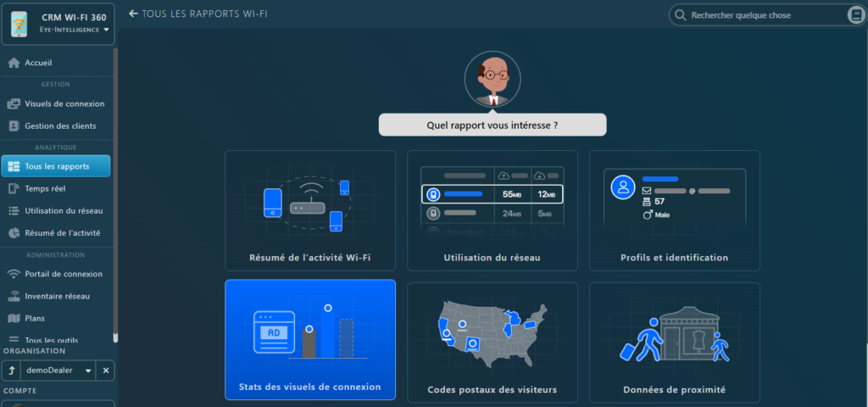Open Utilisation du réseau sidebar item
This screenshot has height=407, width=868.
(x=64, y=210)
